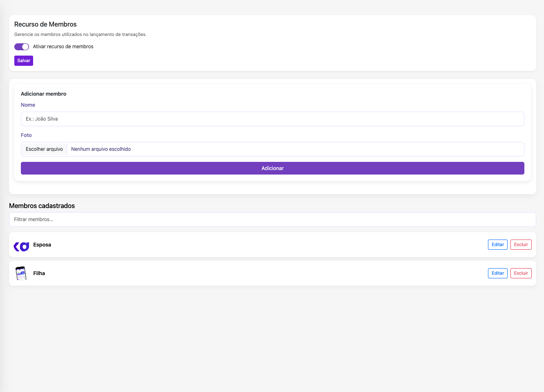The image size is (544, 392).
Task: Click the Salvar button
Action: [x=24, y=60]
